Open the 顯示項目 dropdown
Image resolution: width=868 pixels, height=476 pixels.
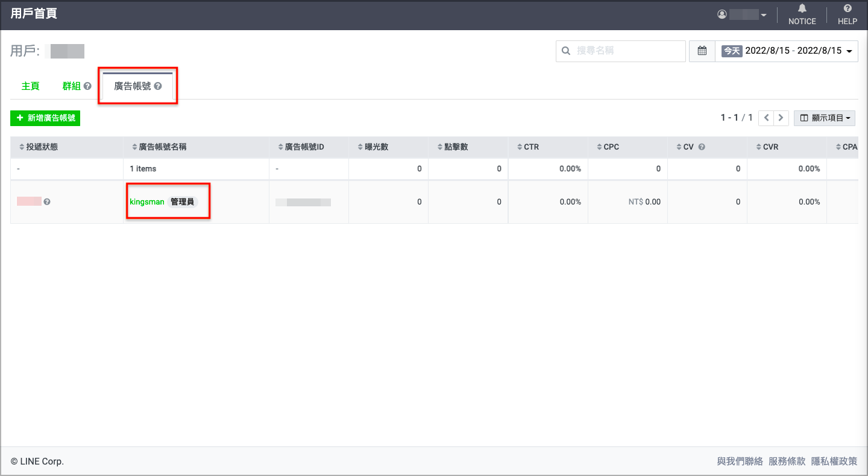825,118
